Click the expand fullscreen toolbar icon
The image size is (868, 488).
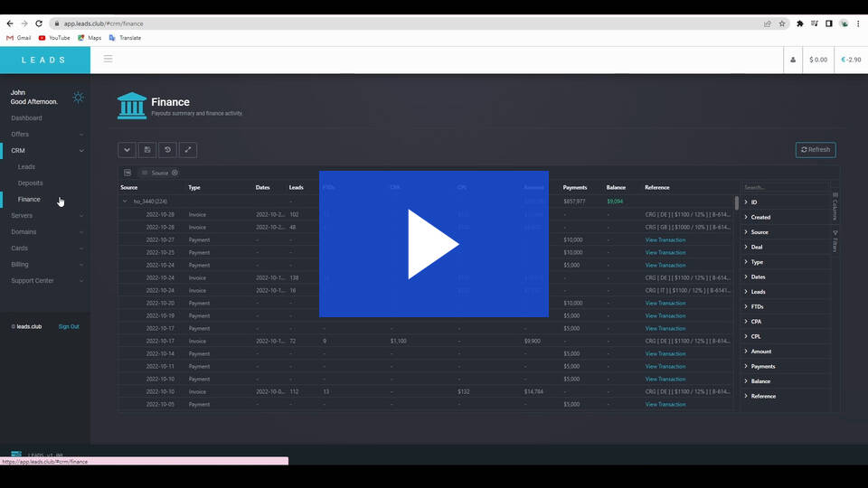point(188,150)
